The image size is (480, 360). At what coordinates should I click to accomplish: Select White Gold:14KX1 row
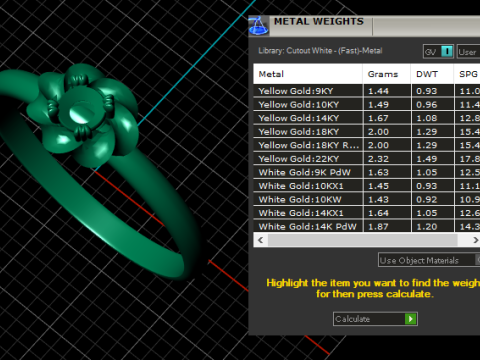367,213
